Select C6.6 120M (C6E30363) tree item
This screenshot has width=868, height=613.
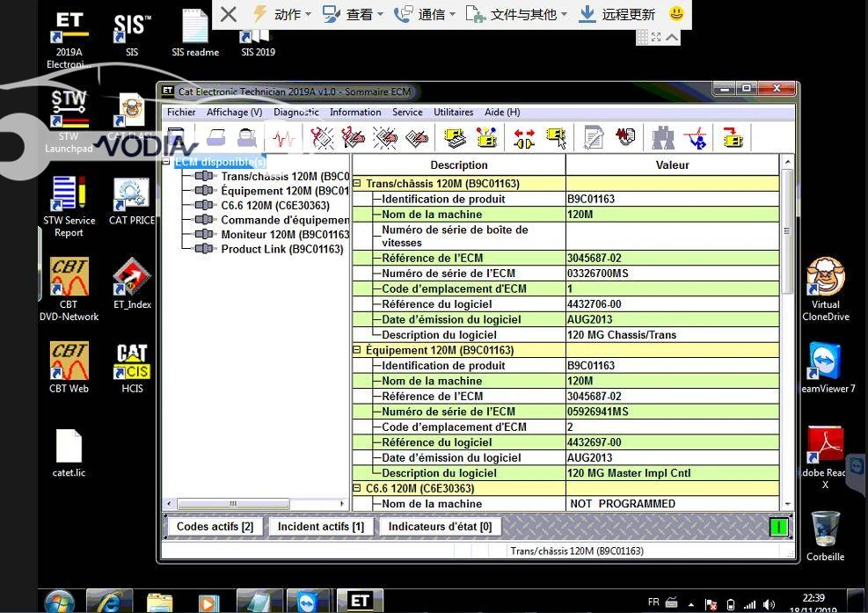click(x=275, y=206)
